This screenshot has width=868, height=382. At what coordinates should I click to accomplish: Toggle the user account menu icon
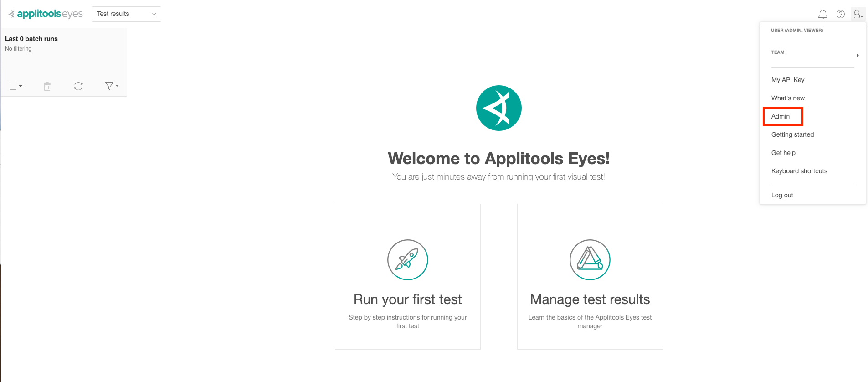coord(858,14)
